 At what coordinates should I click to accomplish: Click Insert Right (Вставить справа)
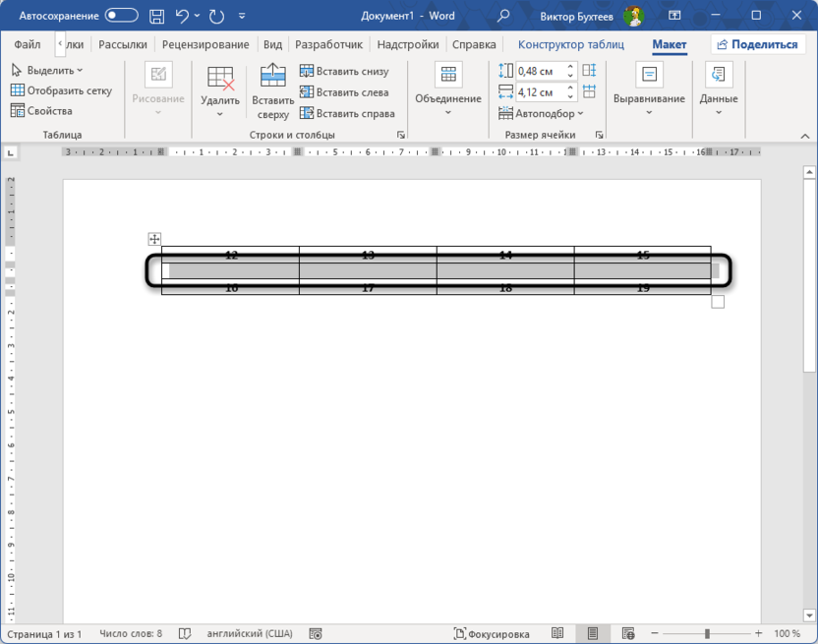[347, 113]
